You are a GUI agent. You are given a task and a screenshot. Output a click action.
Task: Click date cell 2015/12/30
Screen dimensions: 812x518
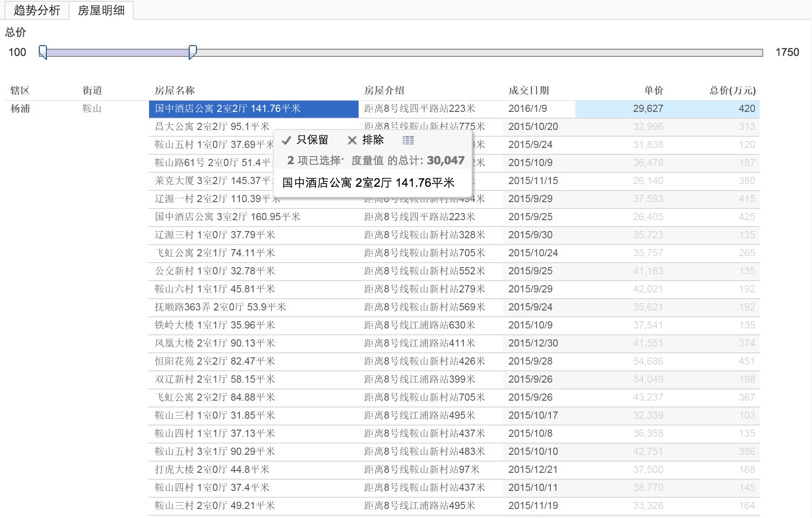coord(533,343)
